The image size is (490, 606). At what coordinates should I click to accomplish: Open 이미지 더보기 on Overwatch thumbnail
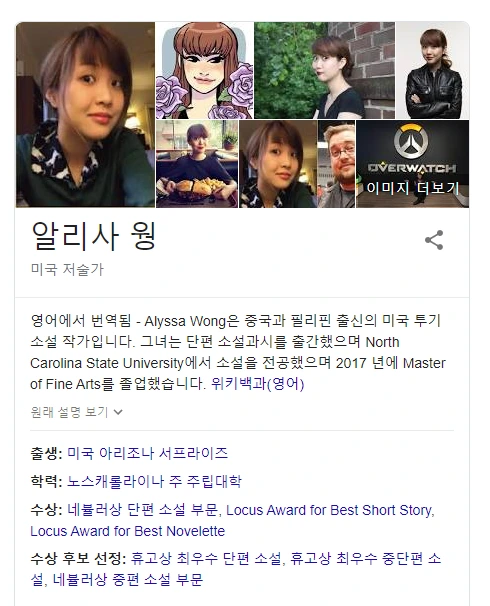pyautogui.click(x=413, y=188)
